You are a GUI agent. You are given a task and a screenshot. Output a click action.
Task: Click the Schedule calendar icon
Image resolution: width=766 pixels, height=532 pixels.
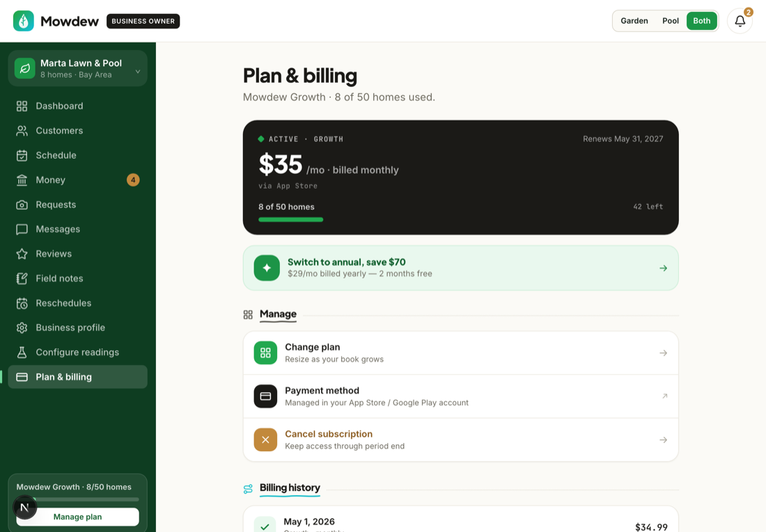coord(22,155)
